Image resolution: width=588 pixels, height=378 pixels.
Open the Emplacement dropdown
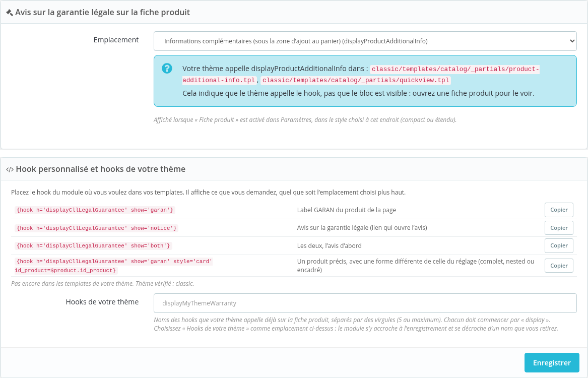[365, 41]
